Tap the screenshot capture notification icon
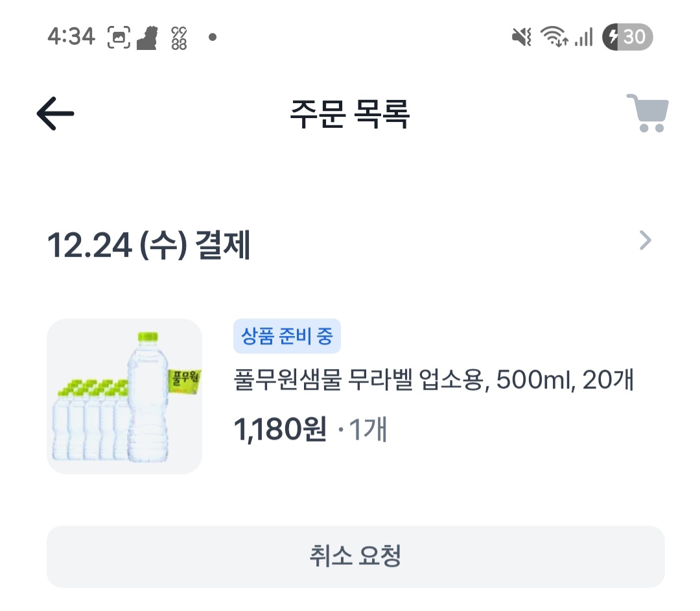The width and height of the screenshot is (700, 611). [x=119, y=37]
